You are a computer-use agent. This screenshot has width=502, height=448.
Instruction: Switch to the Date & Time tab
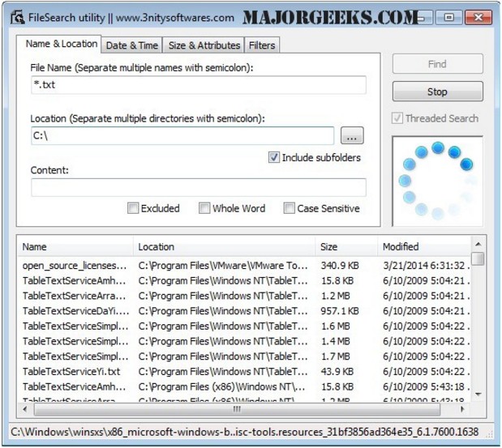[132, 45]
